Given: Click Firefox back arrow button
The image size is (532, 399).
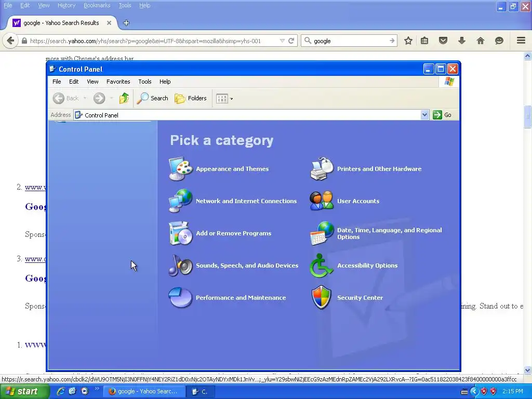Looking at the screenshot, I should 10,41.
